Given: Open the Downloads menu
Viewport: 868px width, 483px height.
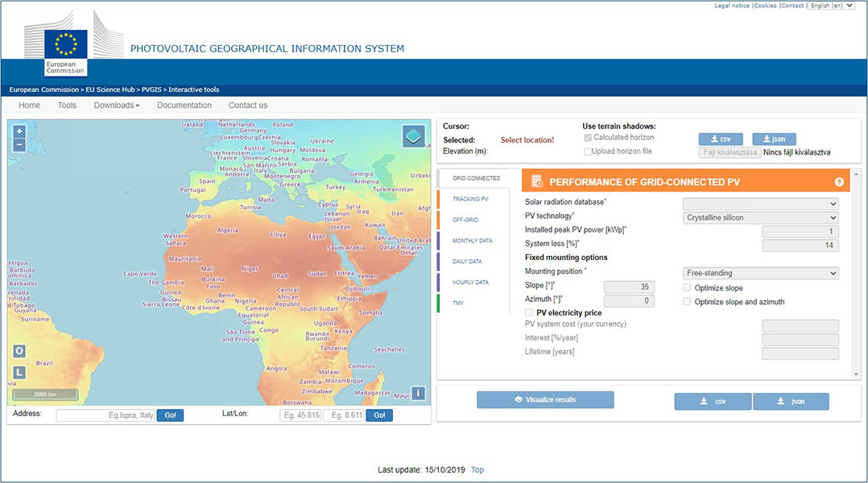Looking at the screenshot, I should tap(117, 105).
